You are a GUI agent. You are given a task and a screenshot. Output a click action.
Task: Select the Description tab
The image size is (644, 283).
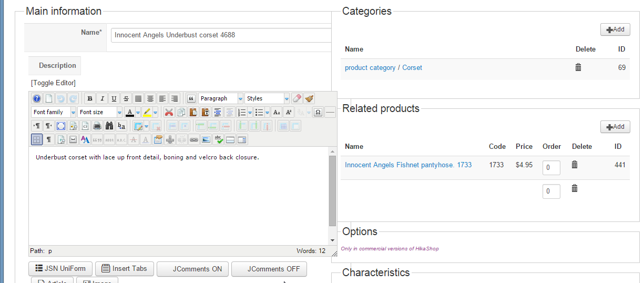(57, 66)
